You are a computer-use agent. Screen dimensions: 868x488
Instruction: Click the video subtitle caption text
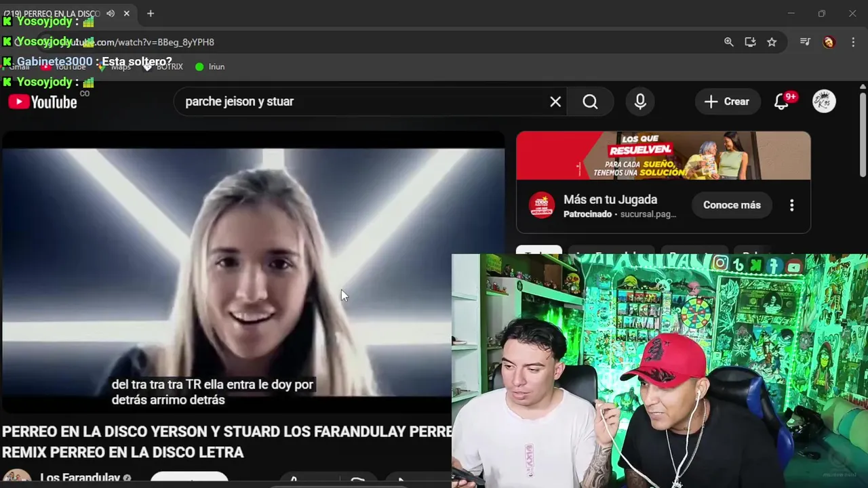coord(212,392)
